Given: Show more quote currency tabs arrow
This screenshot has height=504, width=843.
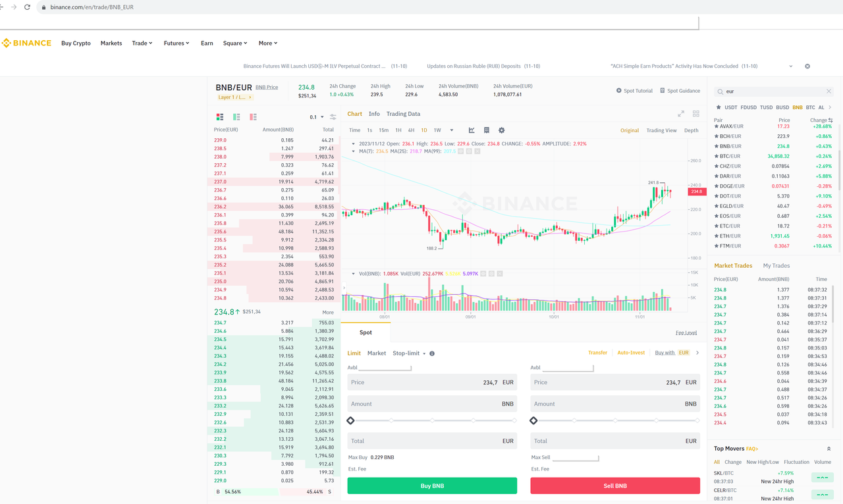Looking at the screenshot, I should 830,107.
